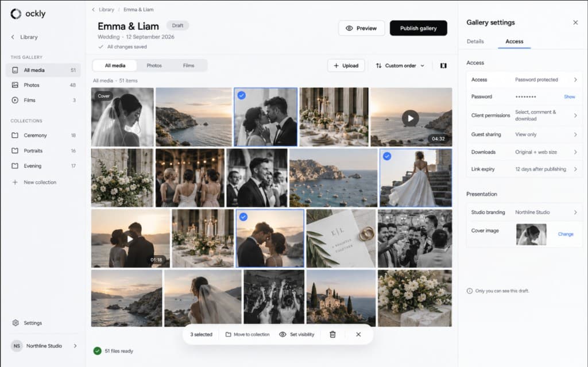Open the harbor boats aerial photo

(x=334, y=178)
